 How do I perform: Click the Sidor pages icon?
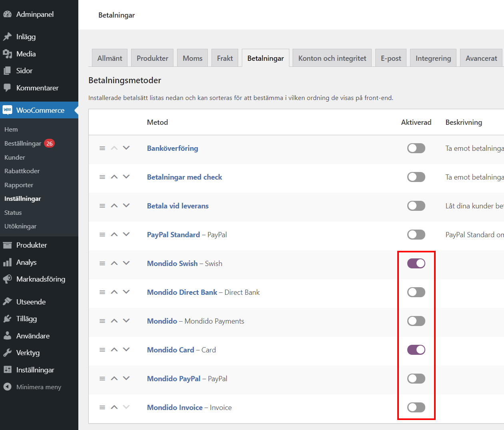7,71
